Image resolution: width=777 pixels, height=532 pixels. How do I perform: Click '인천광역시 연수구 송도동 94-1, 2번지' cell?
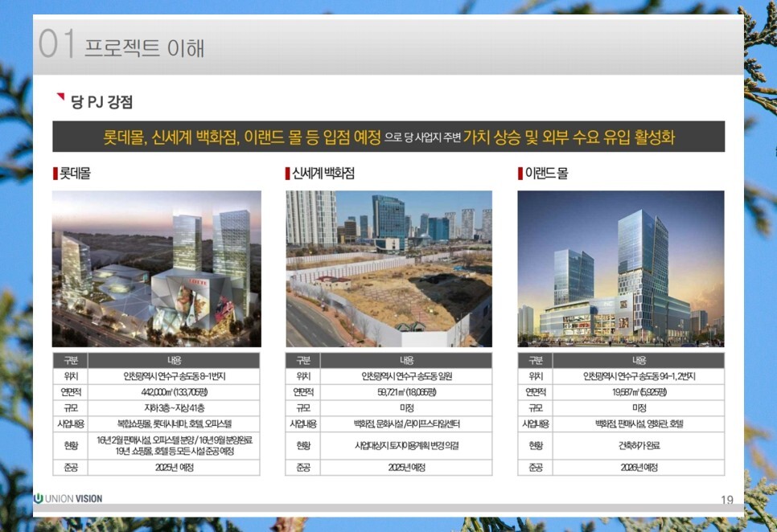[x=639, y=376]
